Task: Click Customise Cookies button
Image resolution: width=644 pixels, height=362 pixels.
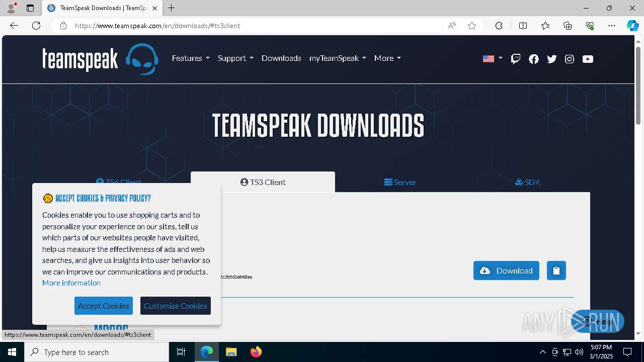Action: 176,306
